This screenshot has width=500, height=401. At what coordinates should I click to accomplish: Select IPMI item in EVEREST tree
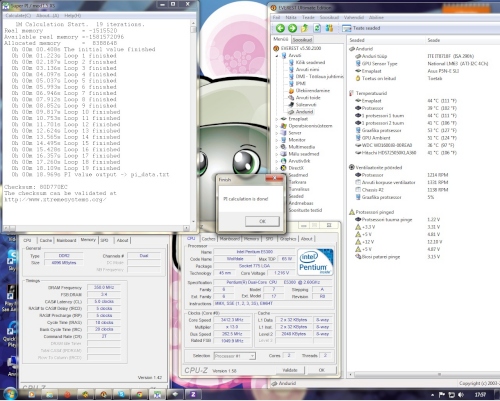tap(297, 83)
